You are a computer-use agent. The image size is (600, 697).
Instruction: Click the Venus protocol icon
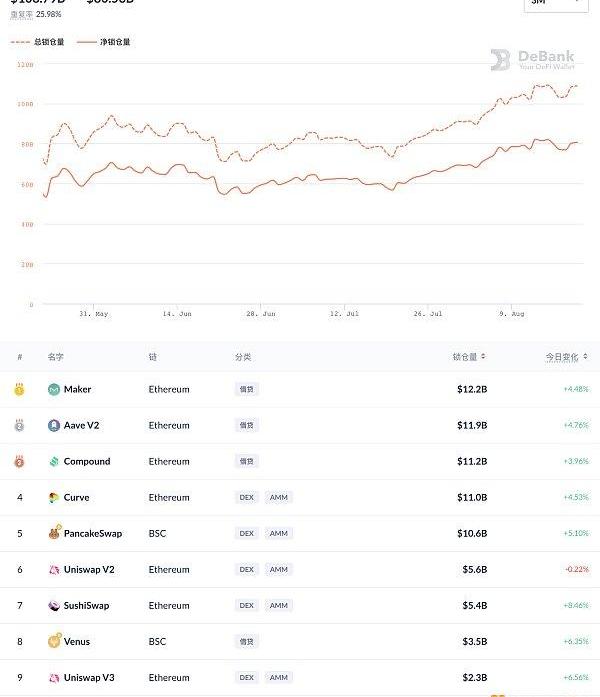click(x=54, y=641)
